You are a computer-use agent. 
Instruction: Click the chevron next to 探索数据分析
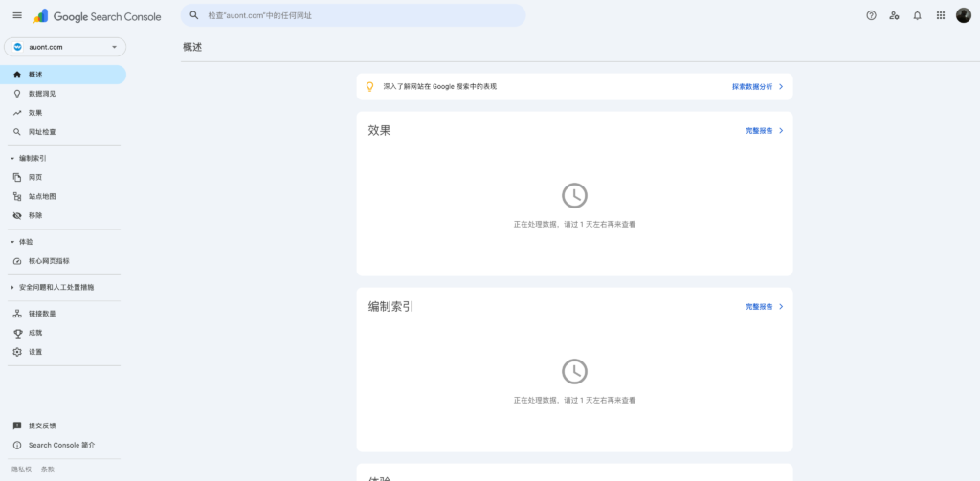coord(781,87)
